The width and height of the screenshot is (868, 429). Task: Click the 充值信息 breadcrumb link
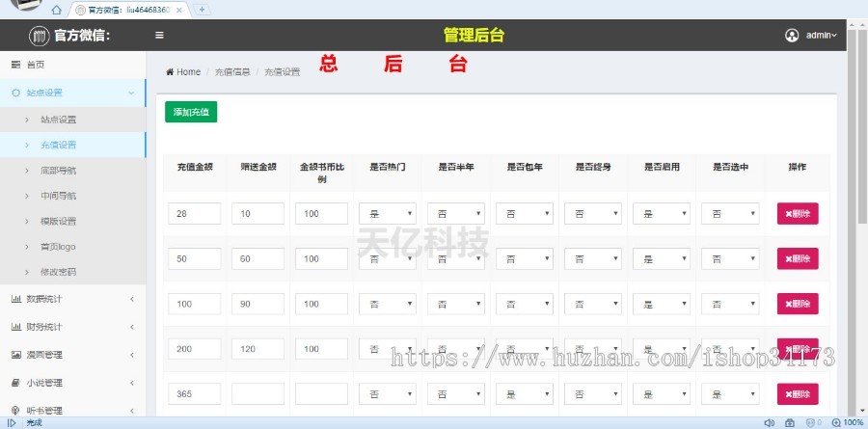[232, 72]
